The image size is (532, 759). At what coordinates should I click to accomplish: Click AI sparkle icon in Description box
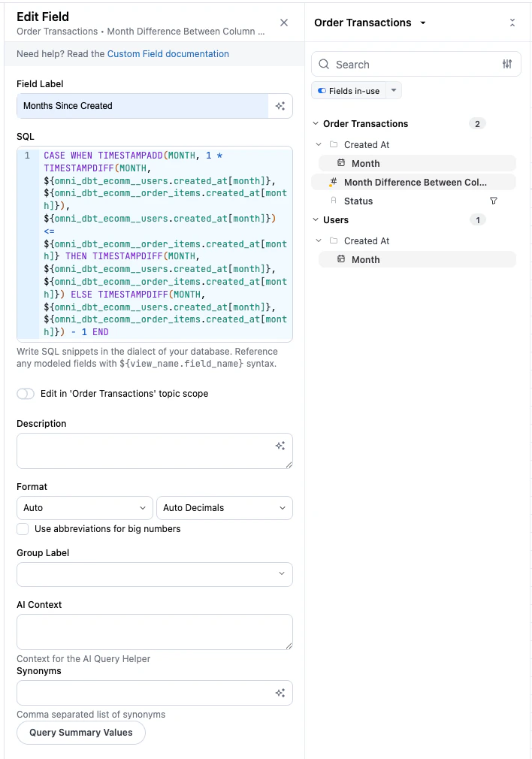click(x=280, y=446)
